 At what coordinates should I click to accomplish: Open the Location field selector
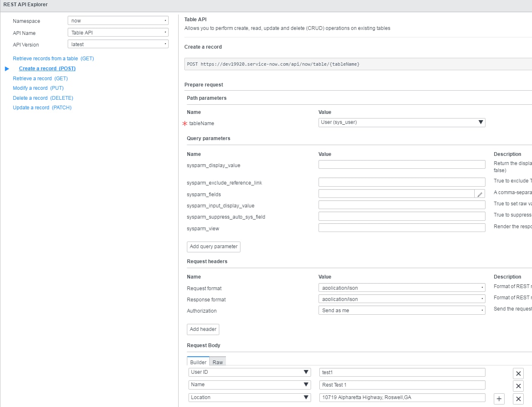point(250,397)
